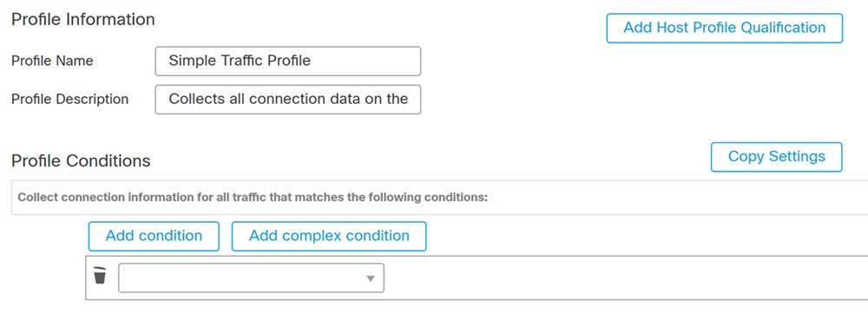Click the Profile Description label
The image size is (868, 313).
point(69,100)
